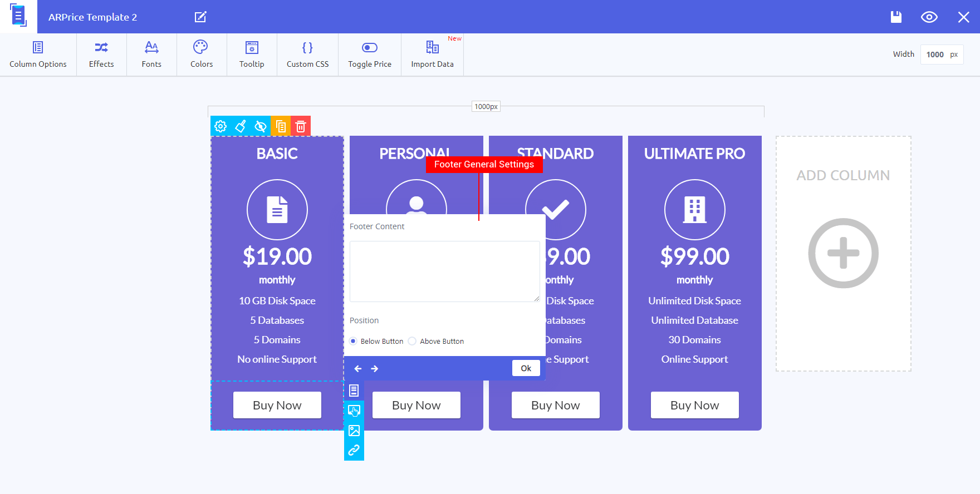The image size is (980, 494).
Task: Open the Tooltip settings
Action: [252, 55]
